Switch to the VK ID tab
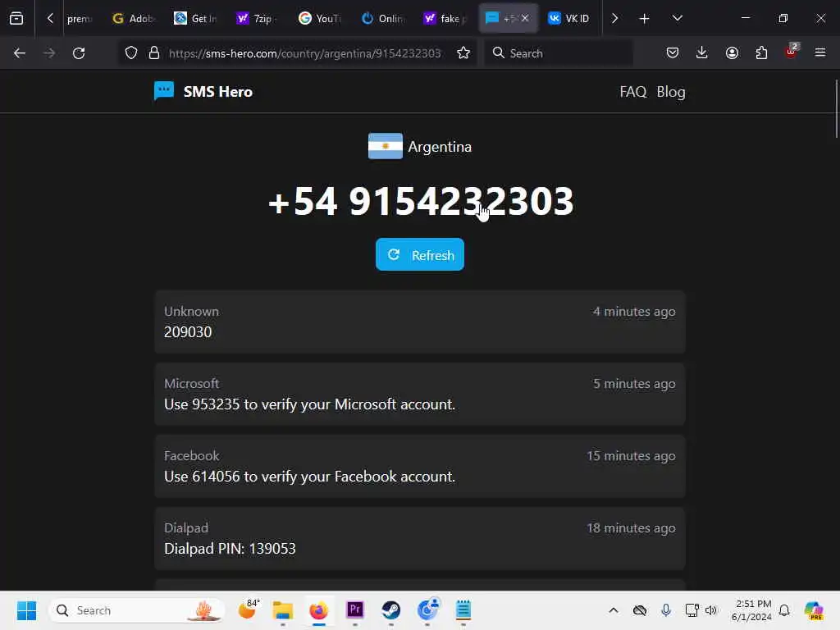Image resolution: width=840 pixels, height=630 pixels. [x=569, y=19]
